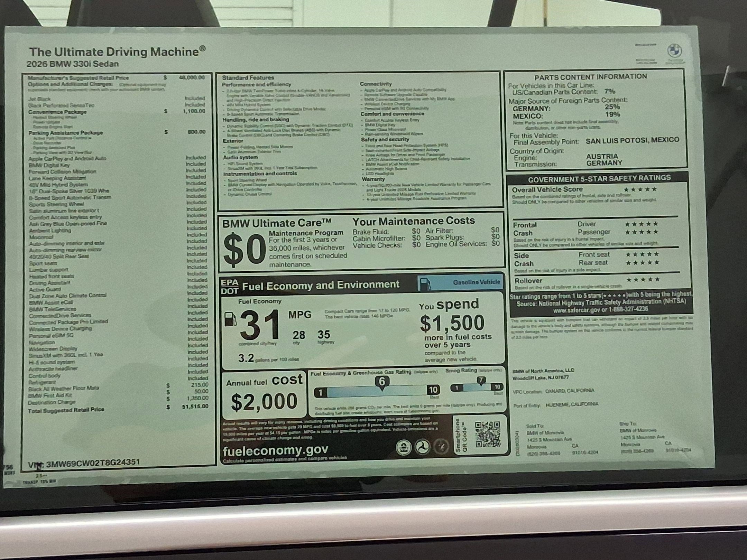Click the Gasoline Vehicle pump icon

pyautogui.click(x=424, y=282)
